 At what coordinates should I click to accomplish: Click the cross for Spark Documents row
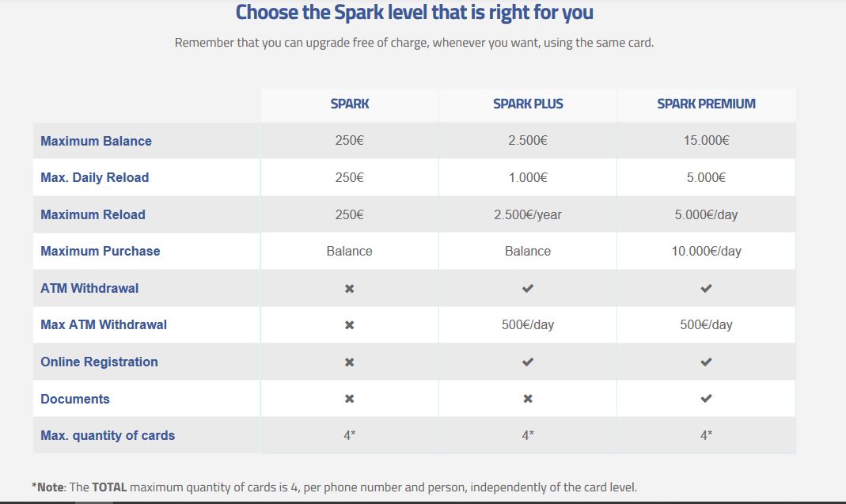pos(350,398)
